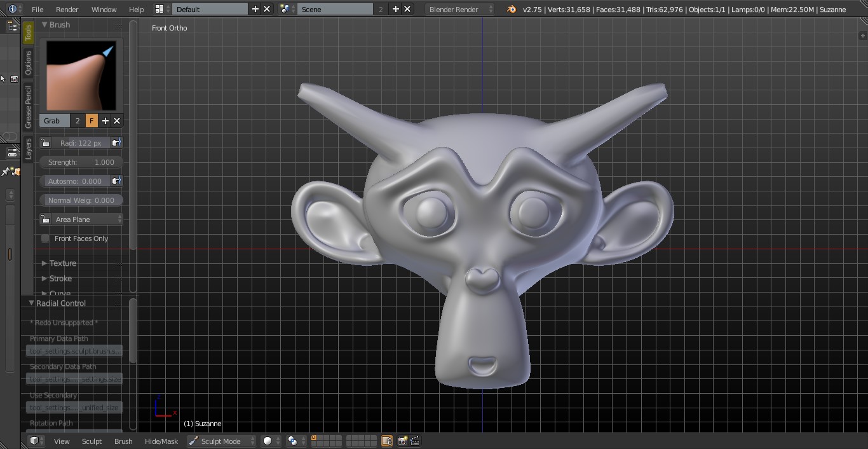Click the (1) Suzanne object label
The width and height of the screenshot is (868, 449).
(x=203, y=424)
